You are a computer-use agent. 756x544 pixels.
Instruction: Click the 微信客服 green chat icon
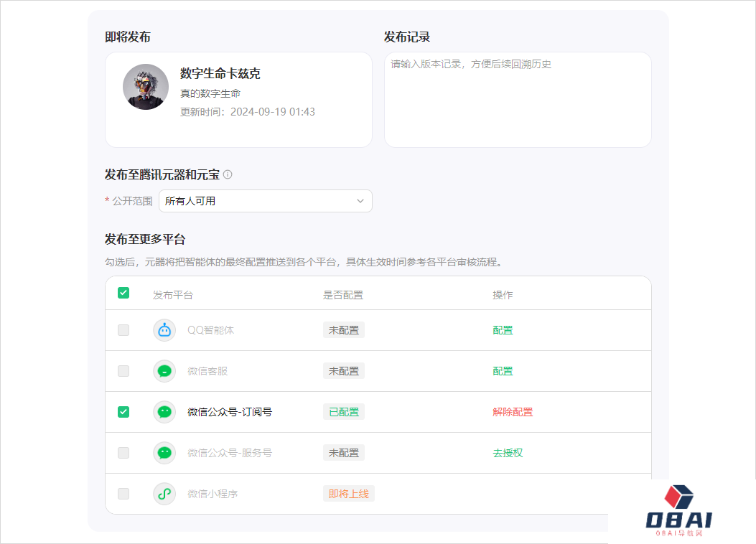click(x=164, y=370)
